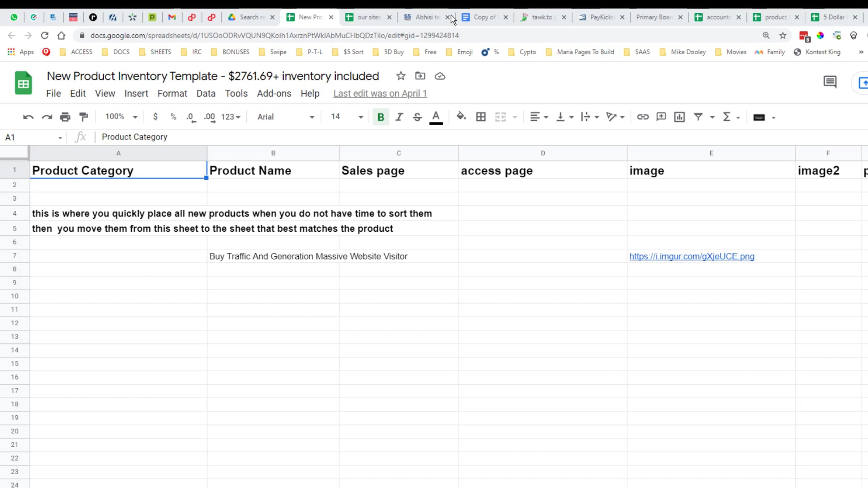This screenshot has width=868, height=488.
Task: Open the Edit menu
Action: pos(78,94)
